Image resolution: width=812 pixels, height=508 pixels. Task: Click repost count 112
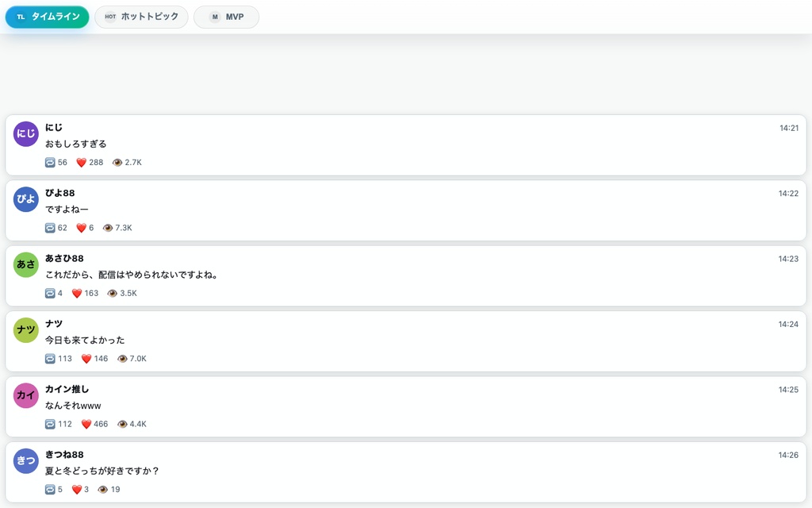(x=65, y=424)
